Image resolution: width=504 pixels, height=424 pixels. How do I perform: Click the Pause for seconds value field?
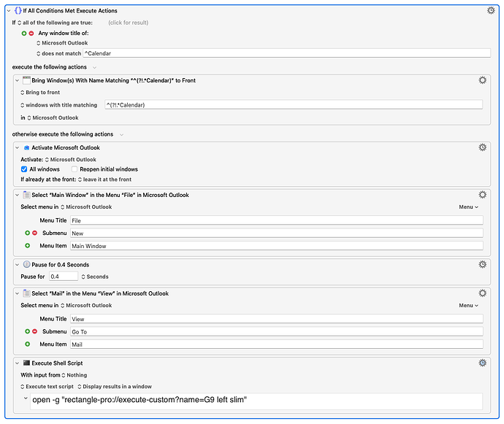click(x=64, y=277)
